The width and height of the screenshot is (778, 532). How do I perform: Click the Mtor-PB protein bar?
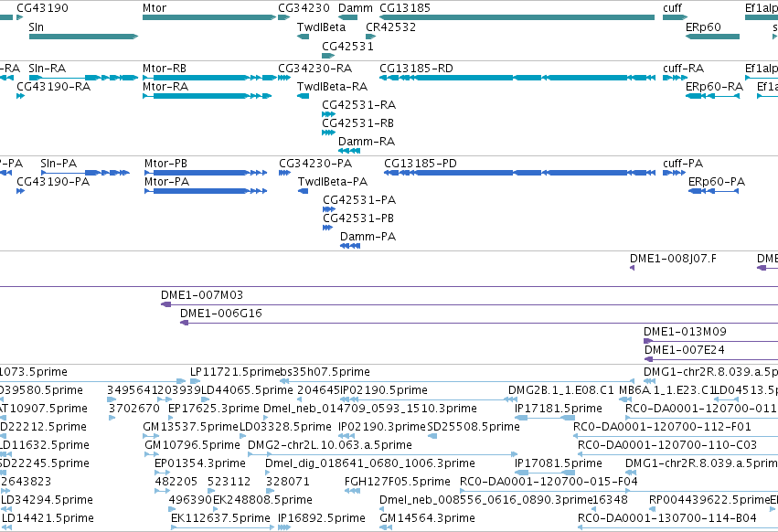[x=206, y=173]
